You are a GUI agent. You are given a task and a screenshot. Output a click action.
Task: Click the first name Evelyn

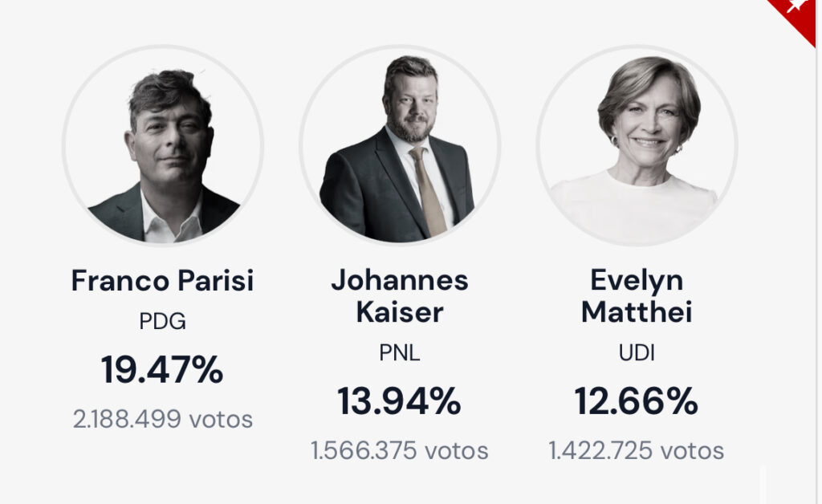(x=637, y=280)
